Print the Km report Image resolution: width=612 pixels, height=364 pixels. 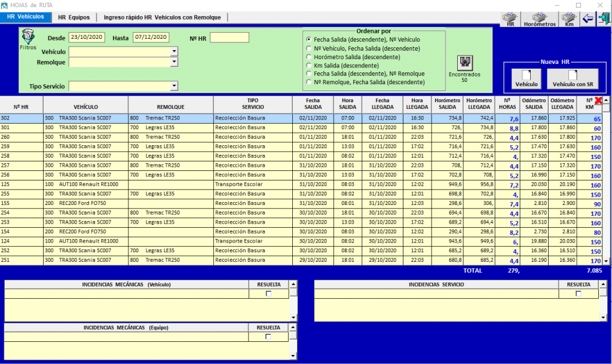tap(569, 19)
